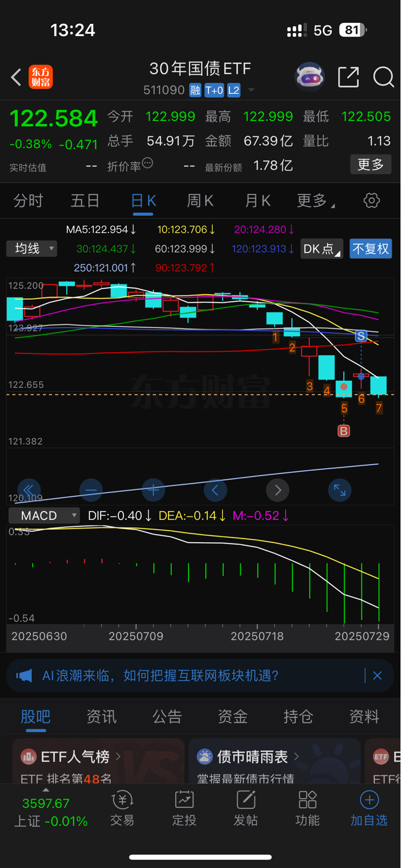Open chart settings gear icon
401x868 pixels.
371,201
